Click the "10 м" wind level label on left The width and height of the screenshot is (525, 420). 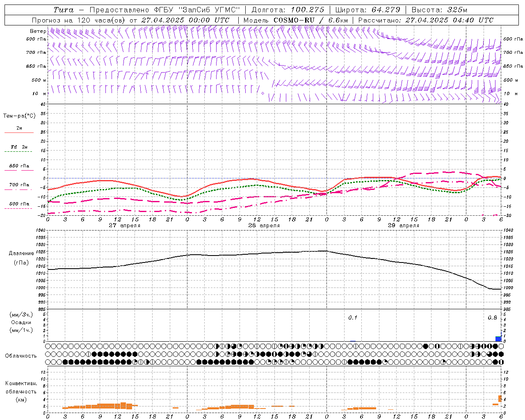(x=39, y=94)
